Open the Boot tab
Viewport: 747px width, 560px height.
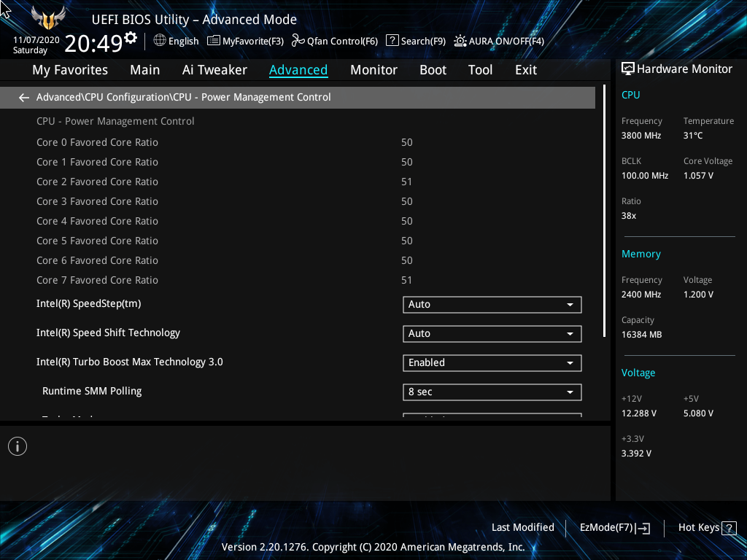click(433, 70)
